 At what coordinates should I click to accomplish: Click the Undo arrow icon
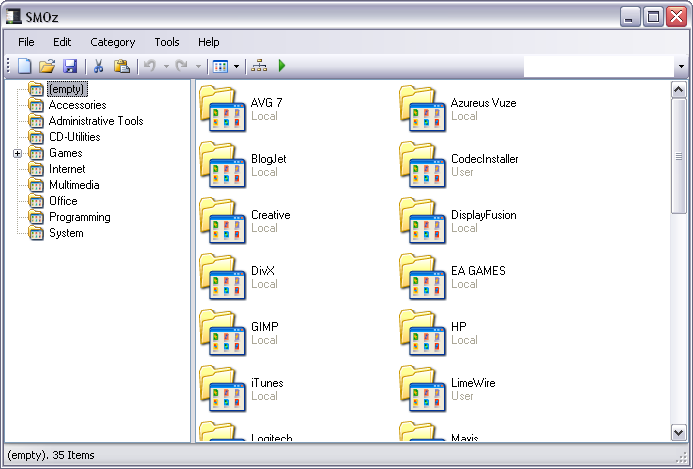point(150,66)
